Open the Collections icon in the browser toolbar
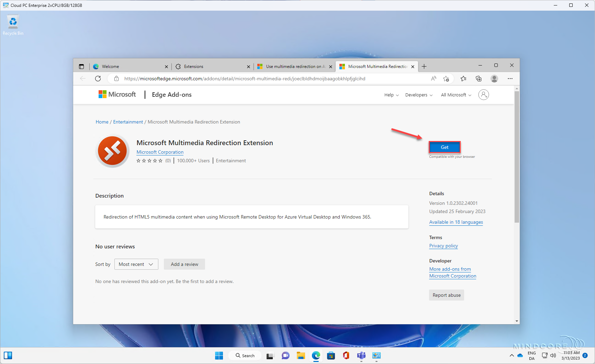Viewport: 595px width, 364px height. point(479,79)
